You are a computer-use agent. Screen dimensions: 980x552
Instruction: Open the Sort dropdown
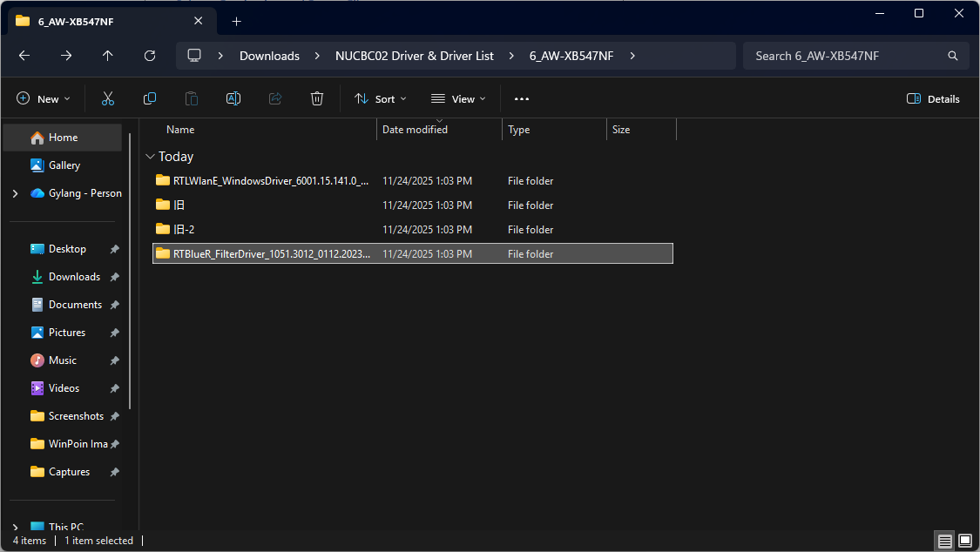click(381, 99)
